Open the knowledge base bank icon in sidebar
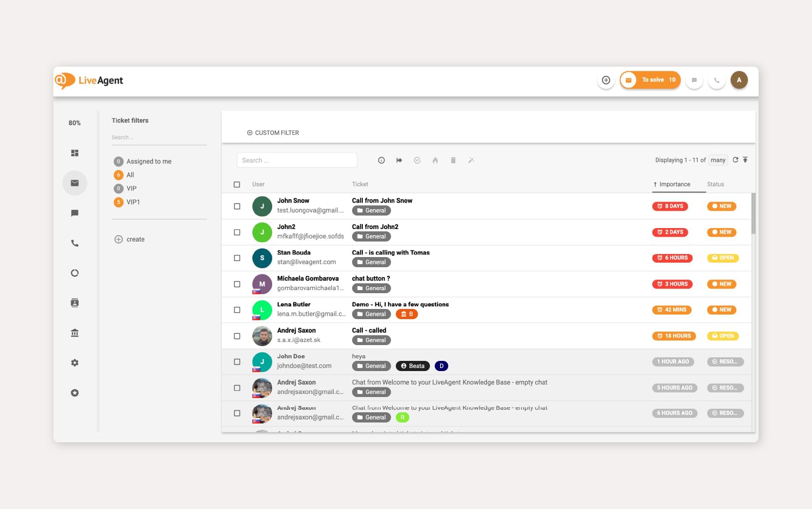Screen dimensions: 812x509 coord(75,333)
